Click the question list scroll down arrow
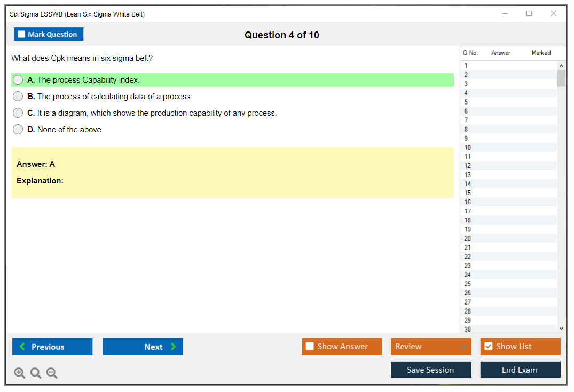This screenshot has height=392, width=574. (561, 329)
